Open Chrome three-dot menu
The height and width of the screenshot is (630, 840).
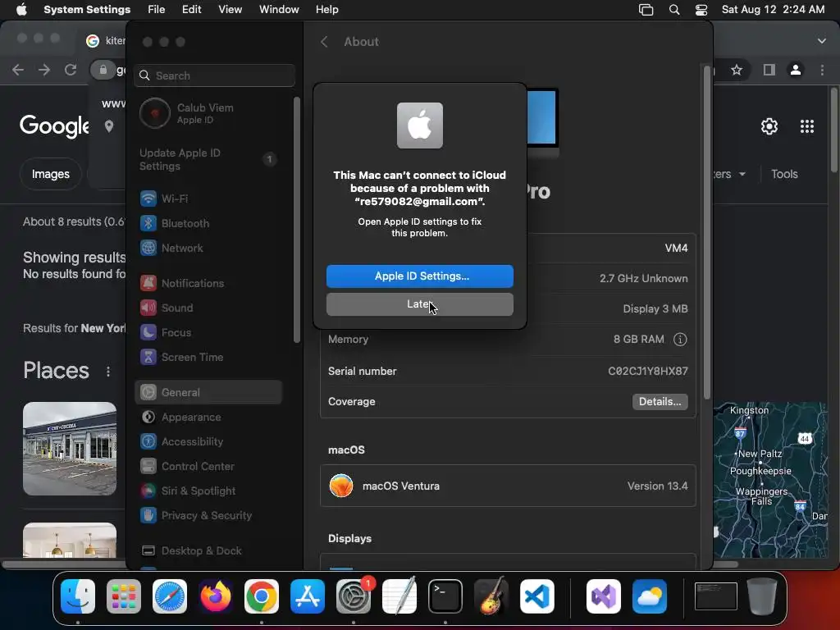[822, 71]
